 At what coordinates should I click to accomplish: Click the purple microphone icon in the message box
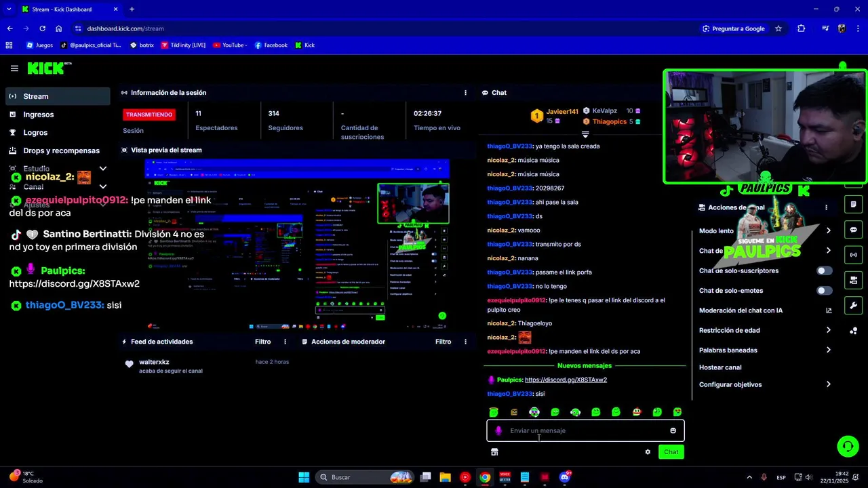pos(498,430)
